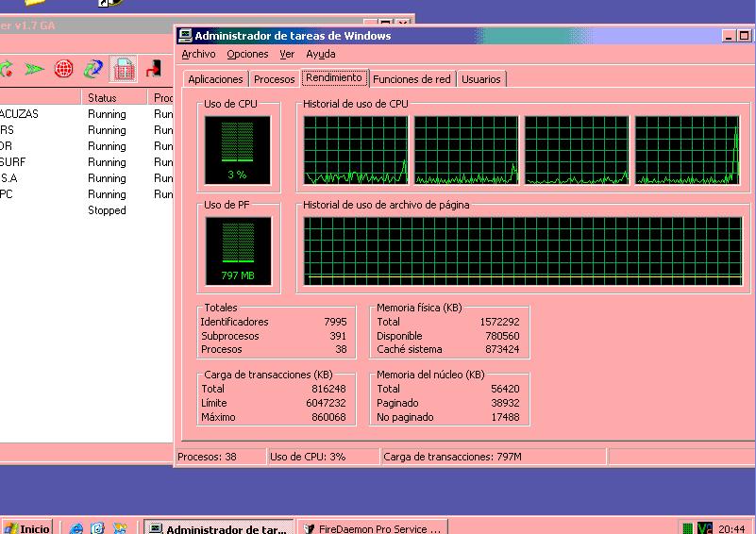The height and width of the screenshot is (534, 756).
Task: Click the Status column header in FireDaemon
Action: [114, 97]
